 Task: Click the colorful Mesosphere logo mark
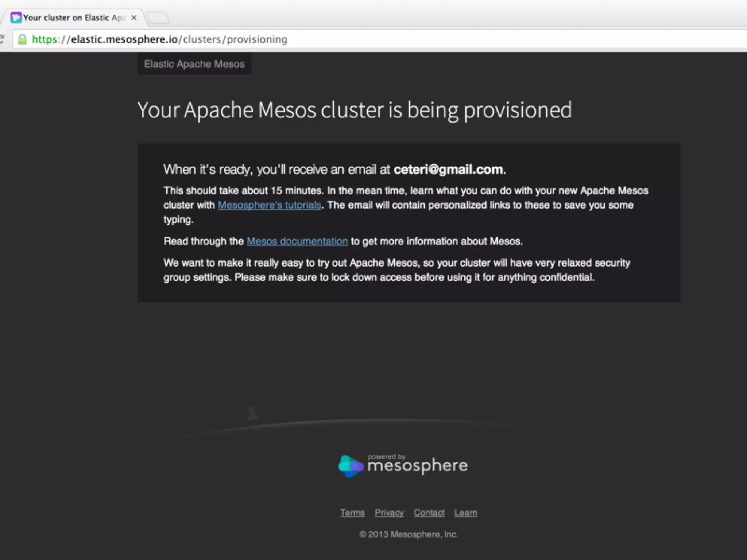[351, 466]
